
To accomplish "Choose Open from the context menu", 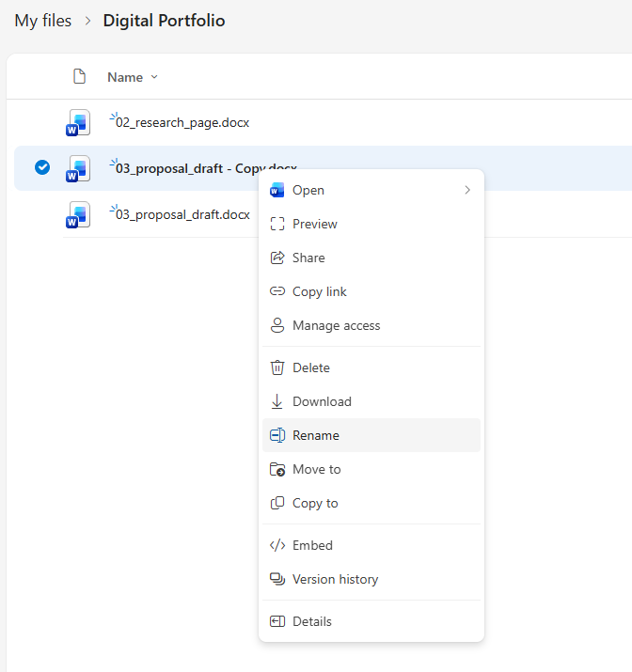I will (371, 190).
